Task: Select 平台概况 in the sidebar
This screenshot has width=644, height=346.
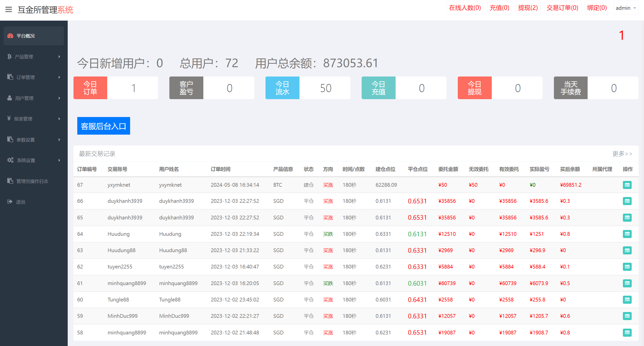Action: click(26, 36)
